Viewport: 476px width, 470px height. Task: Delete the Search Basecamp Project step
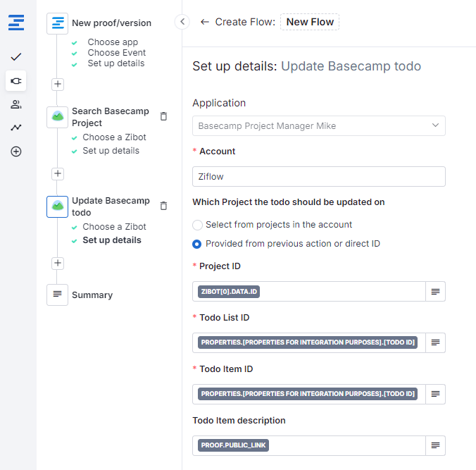[x=163, y=116]
